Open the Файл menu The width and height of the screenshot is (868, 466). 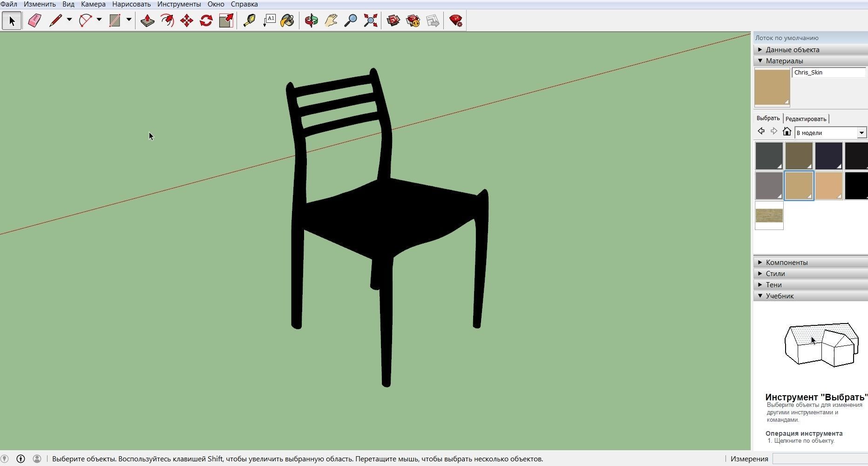(9, 4)
